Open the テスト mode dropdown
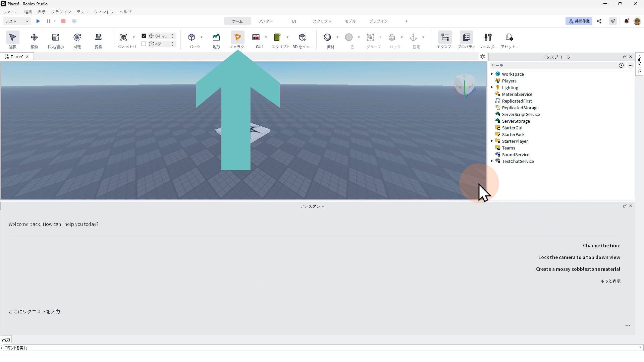The height and width of the screenshot is (362, 644). [17, 21]
